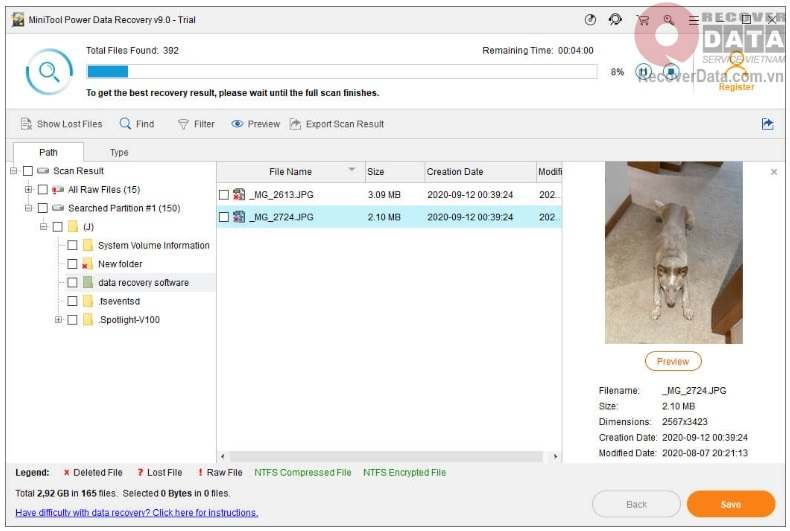790x531 pixels.
Task: Check the Searched Partition #1 checkbox
Action: (x=43, y=209)
